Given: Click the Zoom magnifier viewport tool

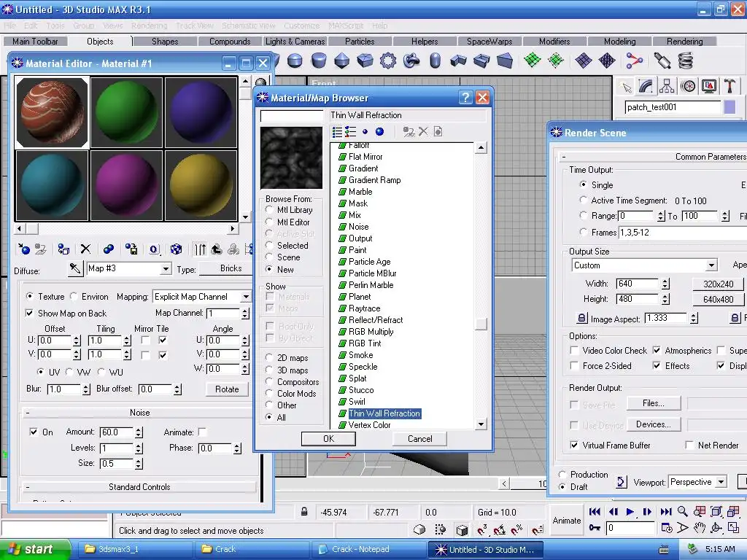Looking at the screenshot, I should 683,511.
